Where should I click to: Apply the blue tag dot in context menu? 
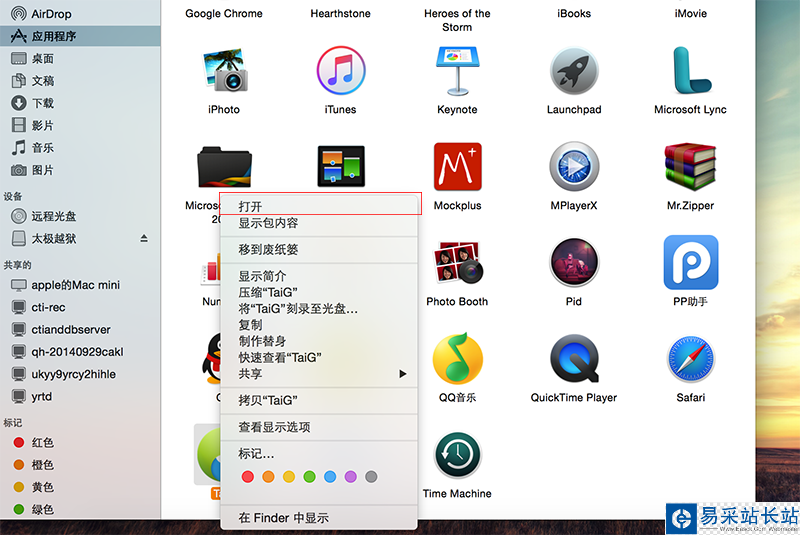330,477
